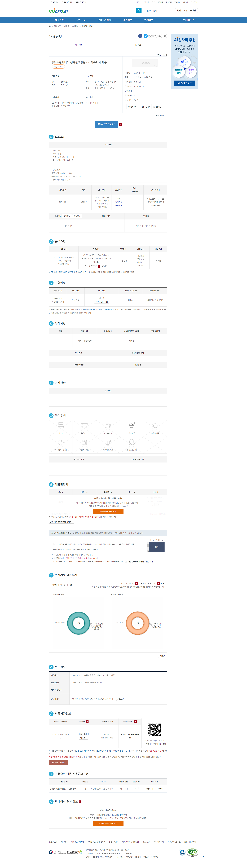Click the 빅데이터 추천 정보 보기 button
This screenshot has height=868, width=247.
108,823
